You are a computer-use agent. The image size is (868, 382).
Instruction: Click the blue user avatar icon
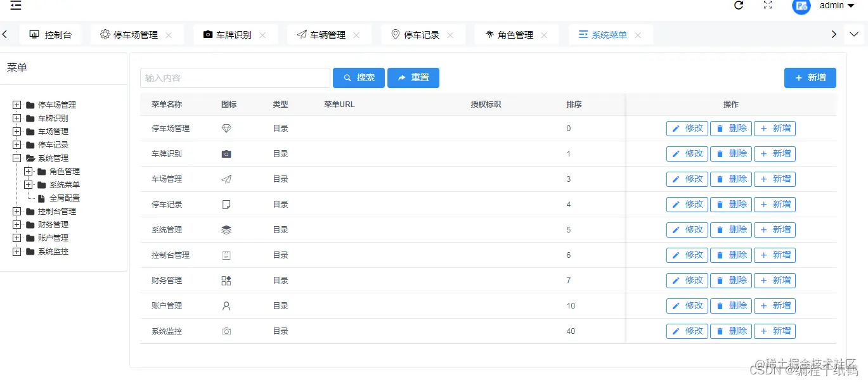tap(801, 6)
